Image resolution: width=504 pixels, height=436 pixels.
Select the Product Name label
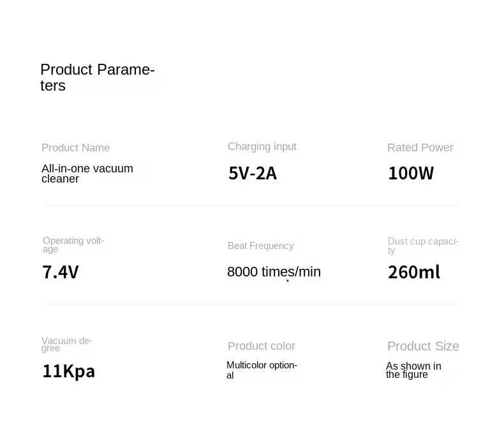[x=75, y=147]
